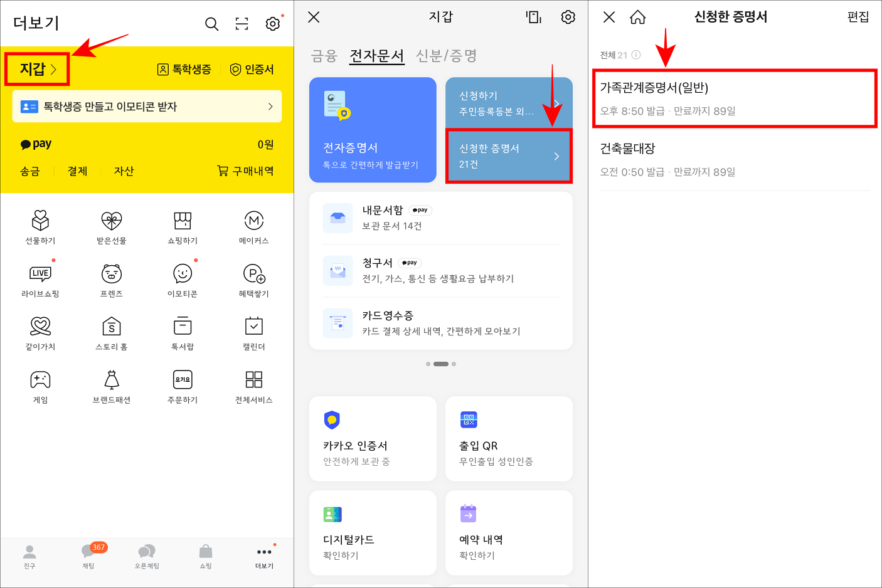Open 송금 under pay
Image resolution: width=882 pixels, height=588 pixels.
[x=29, y=171]
